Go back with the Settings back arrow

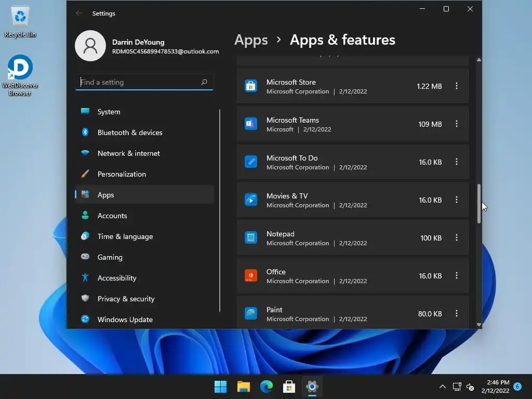[79, 13]
